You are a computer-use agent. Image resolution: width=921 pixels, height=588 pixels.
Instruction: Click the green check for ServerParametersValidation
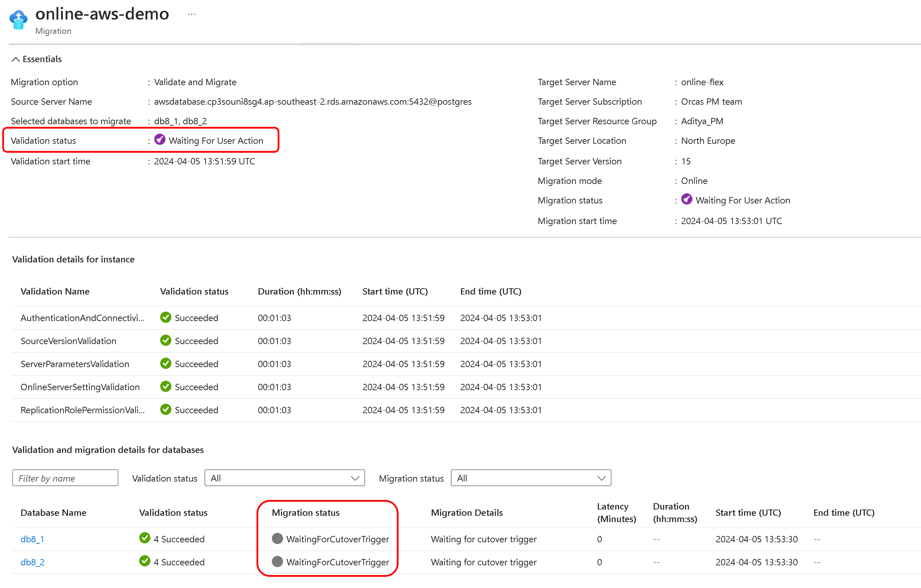point(166,363)
